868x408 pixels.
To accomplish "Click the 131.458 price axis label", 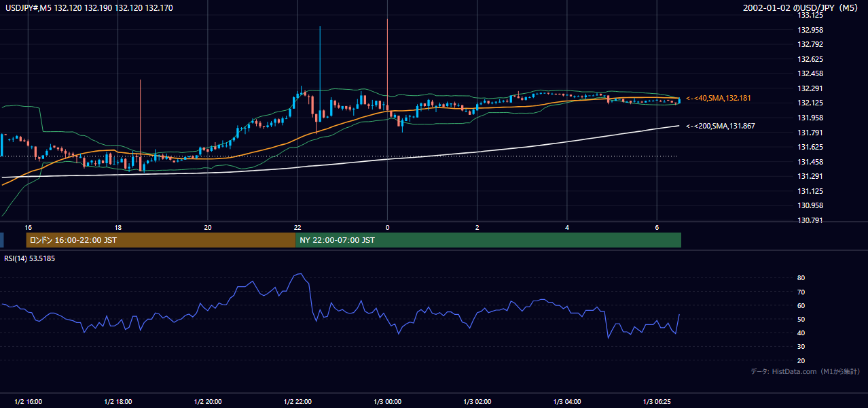I will click(x=810, y=162).
